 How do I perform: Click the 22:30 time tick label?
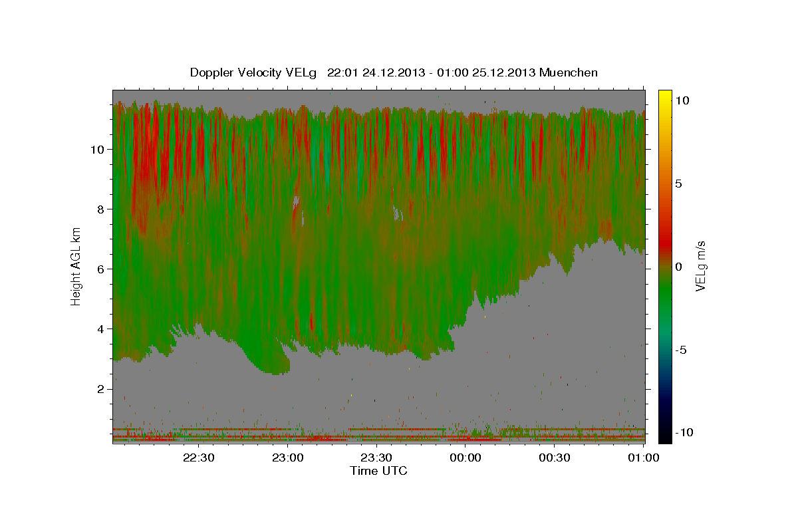point(198,458)
